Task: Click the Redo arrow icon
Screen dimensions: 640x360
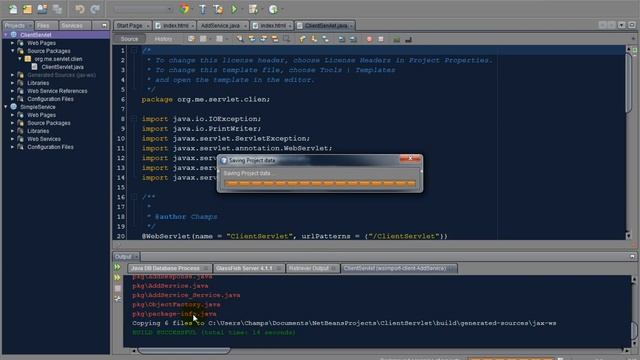Action: coord(95,9)
